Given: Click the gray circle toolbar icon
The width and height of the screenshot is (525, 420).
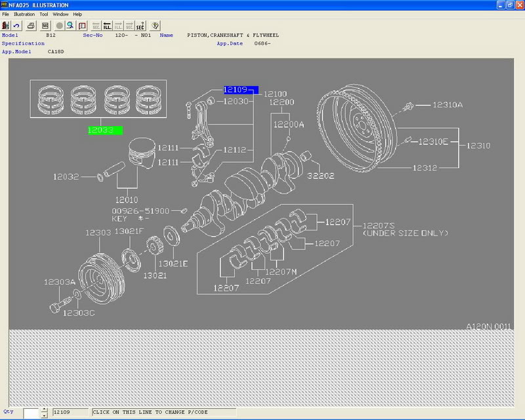Looking at the screenshot, I should click(x=59, y=26).
